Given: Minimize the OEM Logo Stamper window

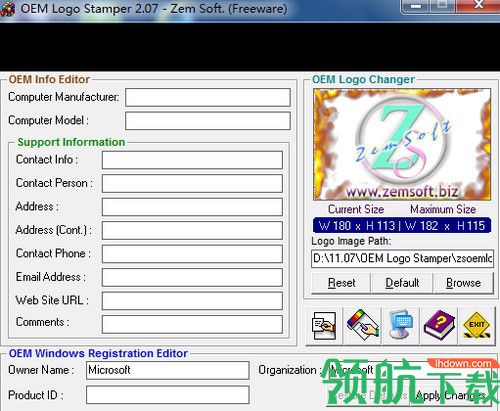Looking at the screenshot, I should (x=415, y=6).
